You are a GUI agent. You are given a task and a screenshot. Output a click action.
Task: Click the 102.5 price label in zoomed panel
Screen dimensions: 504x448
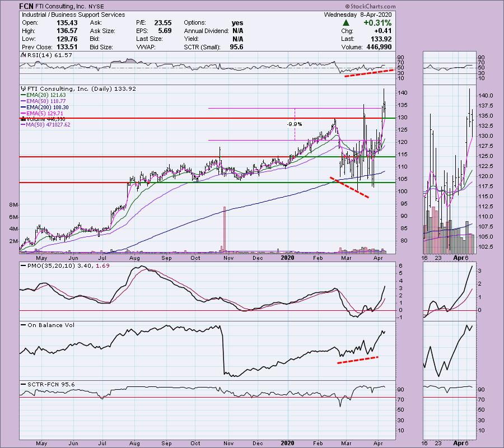(486, 247)
